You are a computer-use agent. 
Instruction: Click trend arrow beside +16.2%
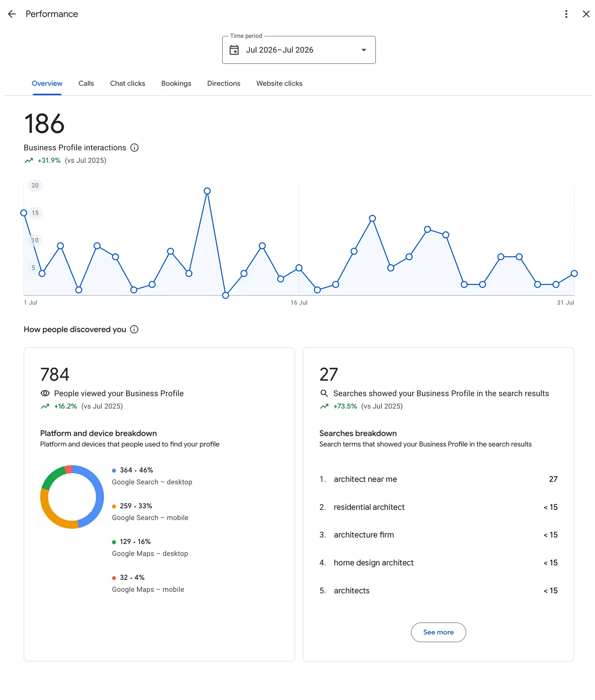click(x=45, y=406)
